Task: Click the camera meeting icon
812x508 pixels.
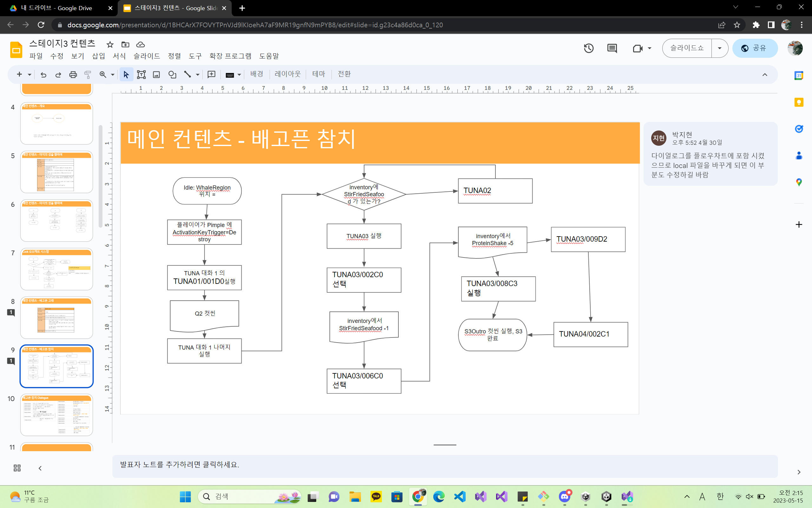Action: pos(638,48)
